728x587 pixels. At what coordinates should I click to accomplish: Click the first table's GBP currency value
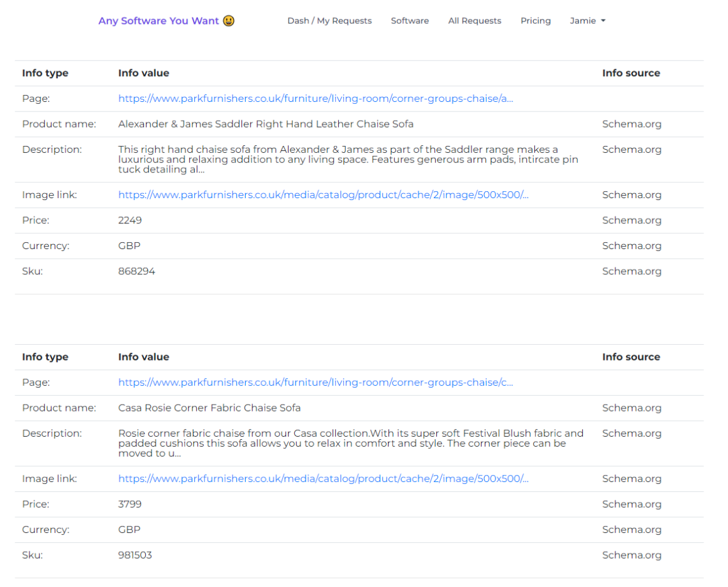(129, 246)
